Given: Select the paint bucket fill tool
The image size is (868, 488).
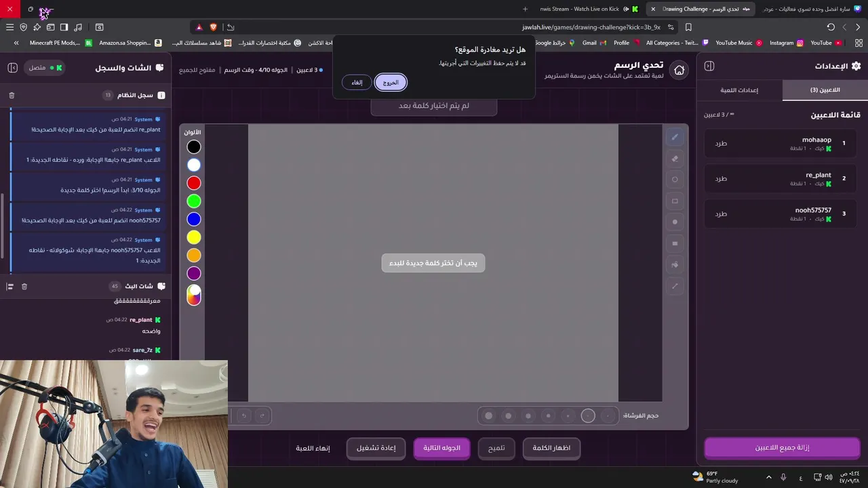Looking at the screenshot, I should (x=675, y=265).
